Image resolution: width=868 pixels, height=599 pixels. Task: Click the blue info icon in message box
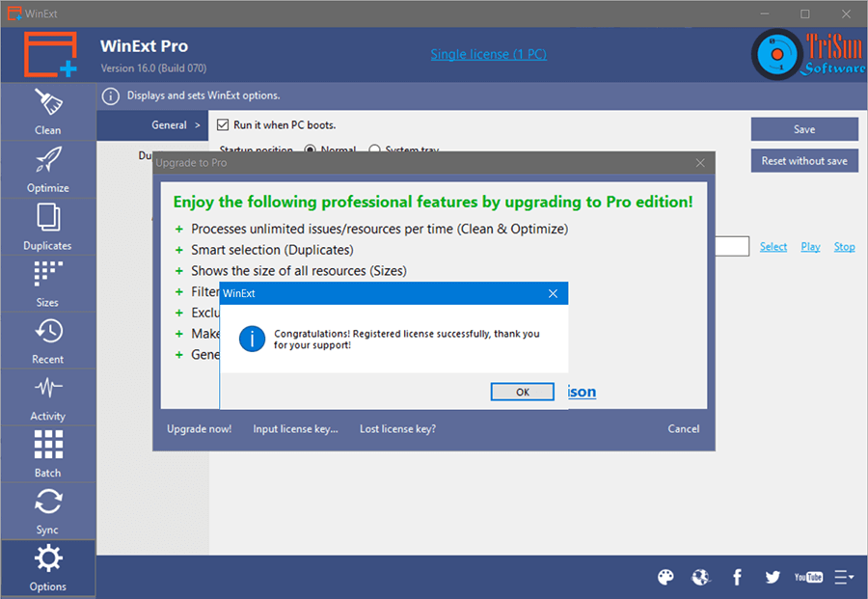click(252, 339)
